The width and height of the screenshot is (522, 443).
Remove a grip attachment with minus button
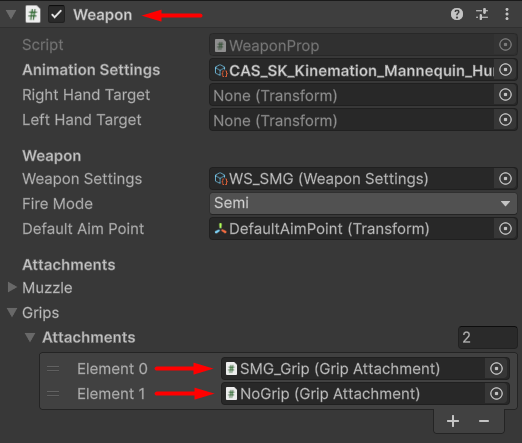click(484, 421)
